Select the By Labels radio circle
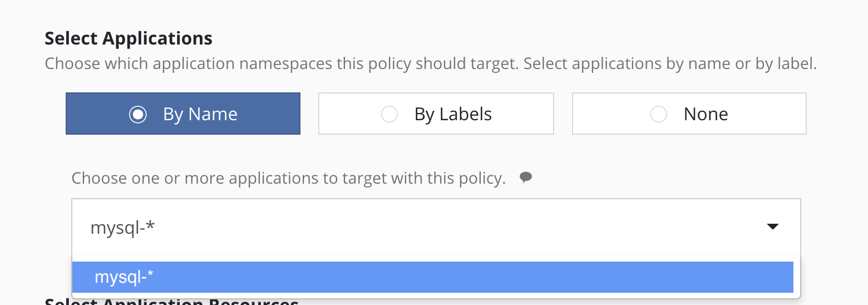The height and width of the screenshot is (305, 868). 389,114
